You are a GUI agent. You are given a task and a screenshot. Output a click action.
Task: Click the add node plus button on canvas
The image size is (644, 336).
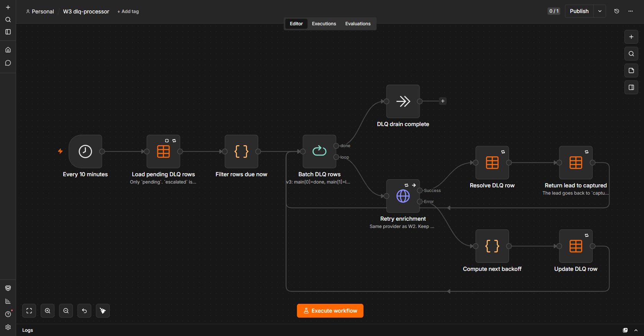(631, 37)
